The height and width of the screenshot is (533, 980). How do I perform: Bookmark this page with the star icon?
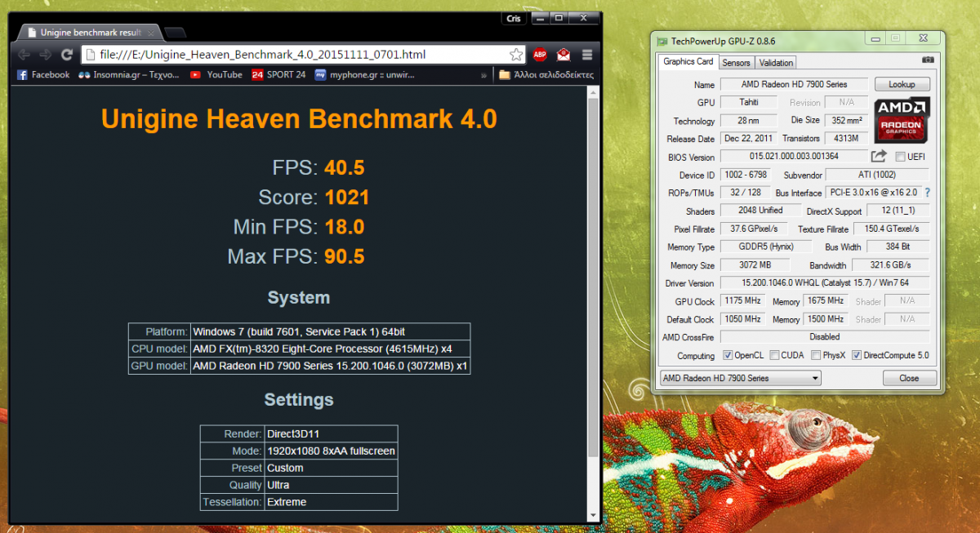coord(516,55)
